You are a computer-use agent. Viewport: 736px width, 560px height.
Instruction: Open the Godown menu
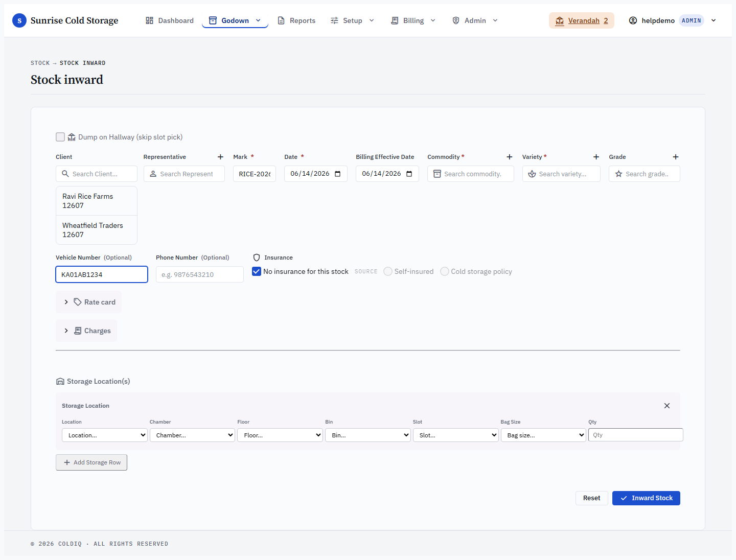coord(235,20)
